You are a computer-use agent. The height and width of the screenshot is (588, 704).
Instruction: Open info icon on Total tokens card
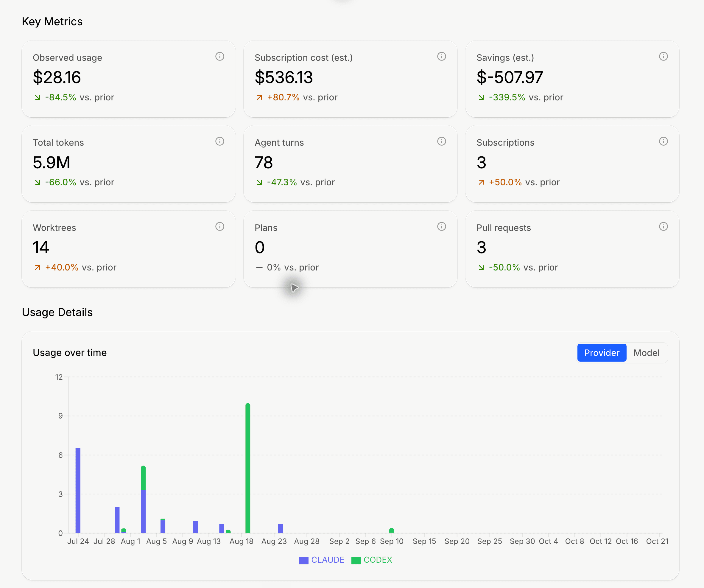coord(219,141)
